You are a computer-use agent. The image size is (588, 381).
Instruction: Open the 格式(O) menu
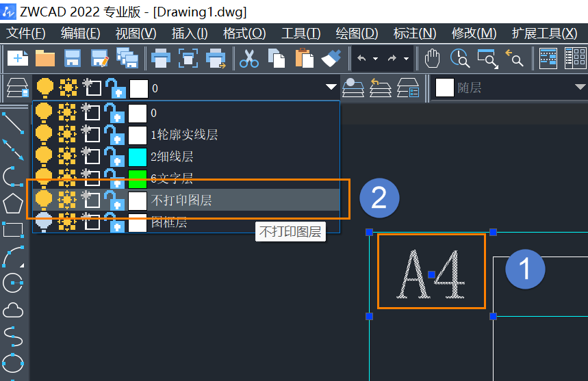click(x=244, y=34)
